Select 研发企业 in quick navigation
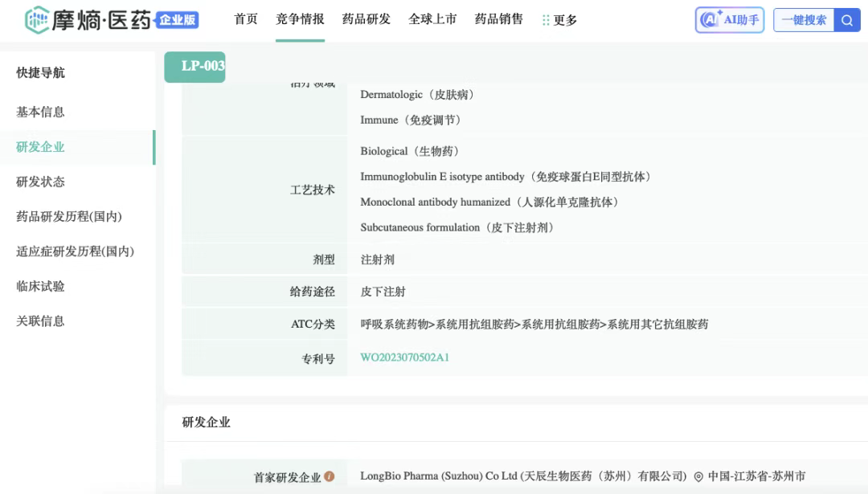The width and height of the screenshot is (868, 494). [x=40, y=147]
